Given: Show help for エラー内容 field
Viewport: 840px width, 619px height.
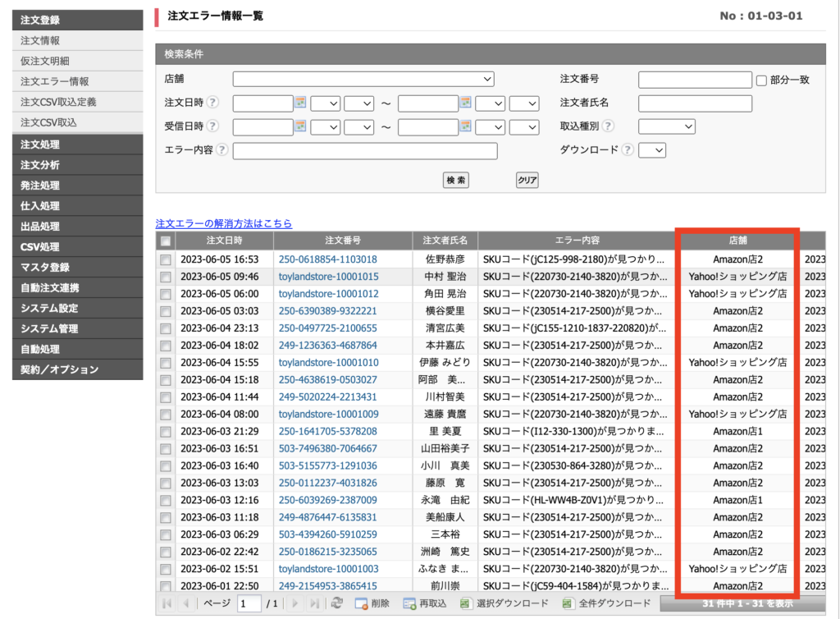Looking at the screenshot, I should pos(221,149).
